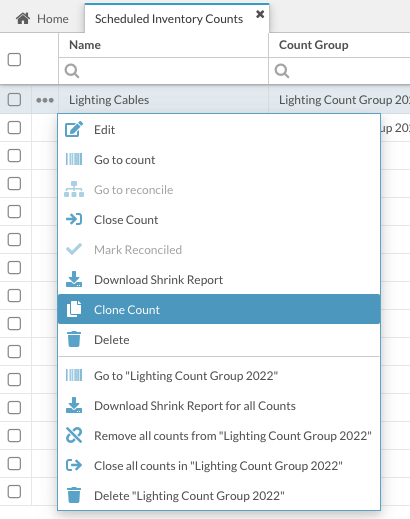The width and height of the screenshot is (410, 519).
Task: Click the Lighting Count Group cell in first row
Action: point(339,100)
